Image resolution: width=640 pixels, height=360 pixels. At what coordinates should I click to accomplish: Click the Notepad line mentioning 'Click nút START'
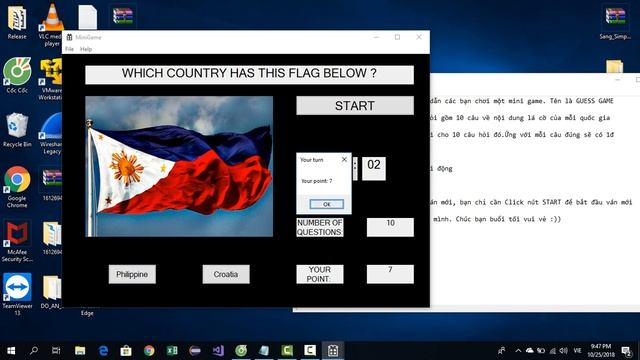click(531, 202)
